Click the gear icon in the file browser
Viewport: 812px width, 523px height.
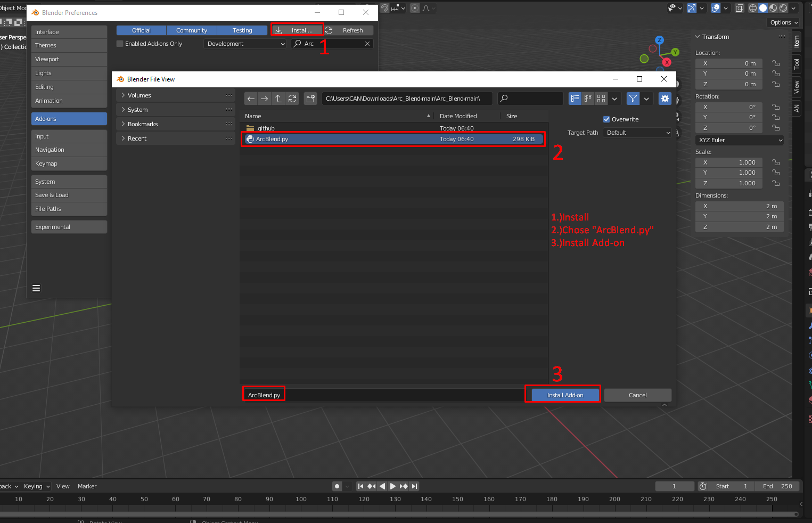coord(665,99)
